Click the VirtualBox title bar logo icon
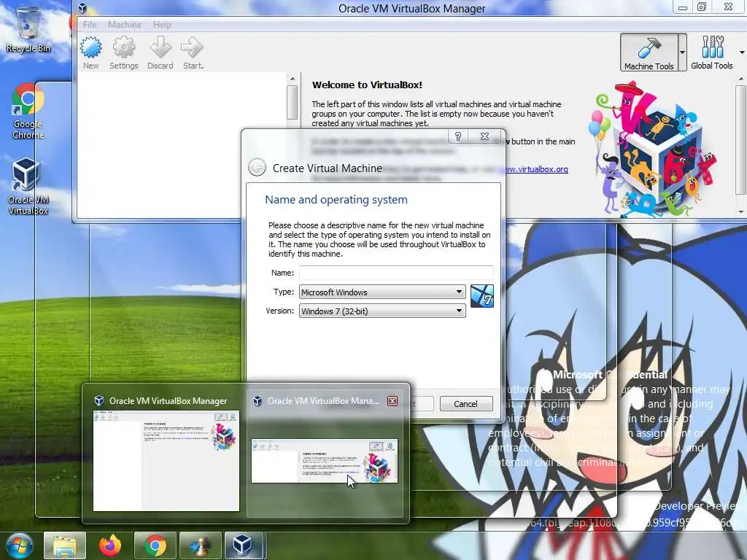The image size is (747, 560). [x=82, y=8]
